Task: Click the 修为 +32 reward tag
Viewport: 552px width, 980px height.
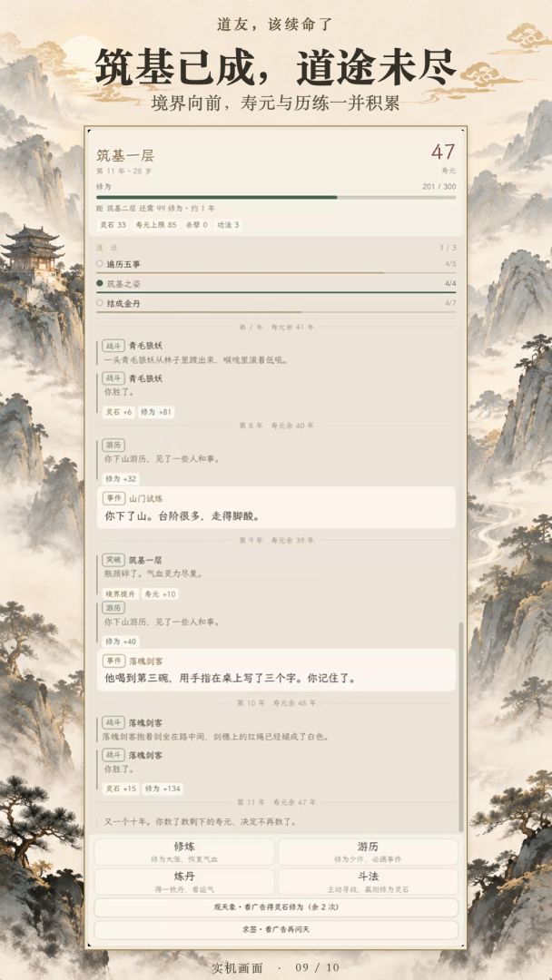Action: coord(120,479)
